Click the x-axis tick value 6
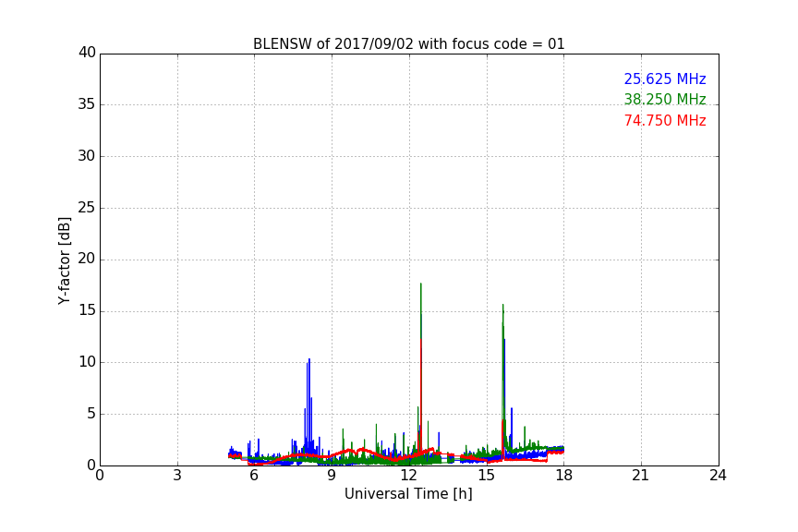The width and height of the screenshot is (798, 532). pos(254,476)
